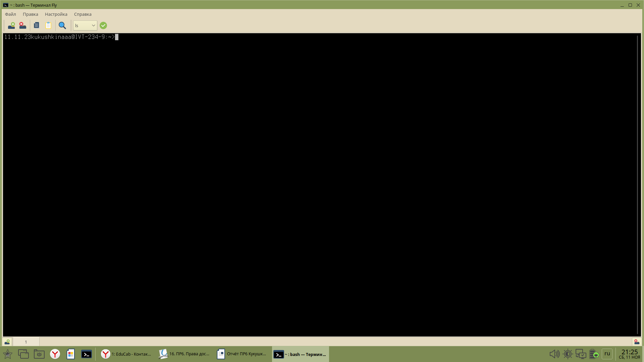Open the Справка menu
This screenshot has height=362, width=644.
pos(83,14)
